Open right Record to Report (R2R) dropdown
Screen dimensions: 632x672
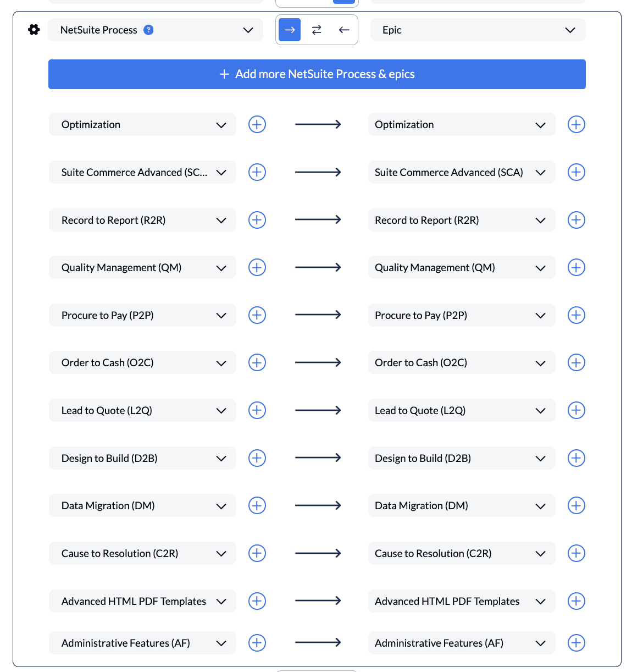pos(462,220)
